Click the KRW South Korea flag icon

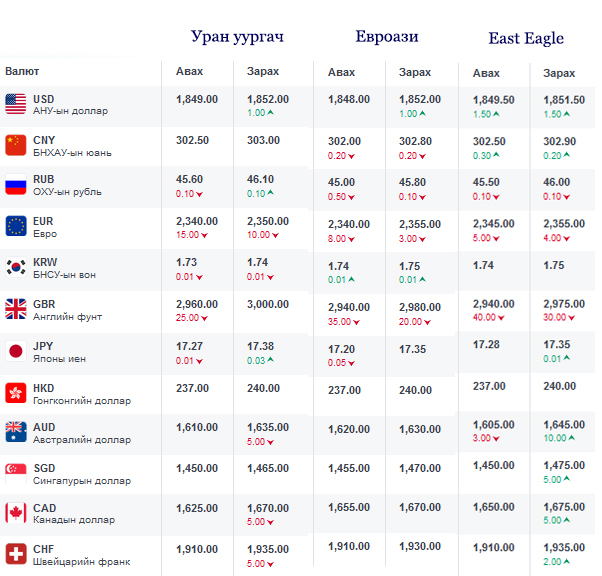pyautogui.click(x=16, y=267)
